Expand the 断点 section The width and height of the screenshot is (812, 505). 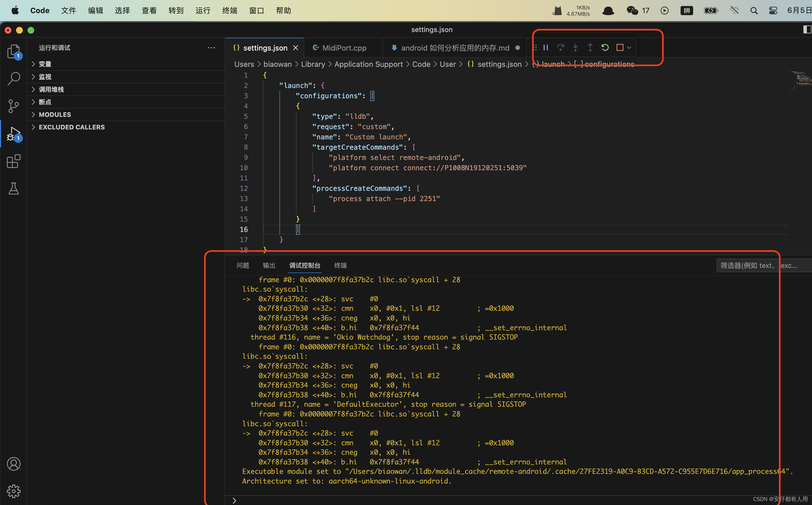click(x=126, y=102)
